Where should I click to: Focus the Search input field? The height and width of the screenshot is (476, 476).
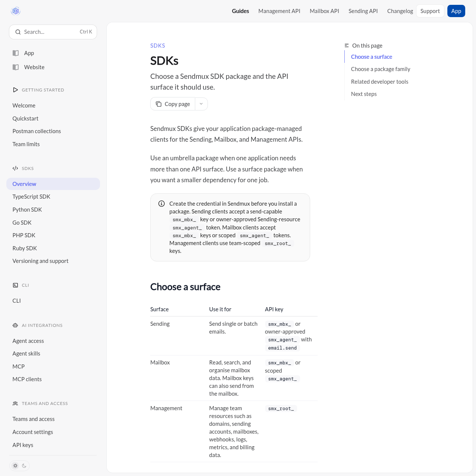pos(53,32)
